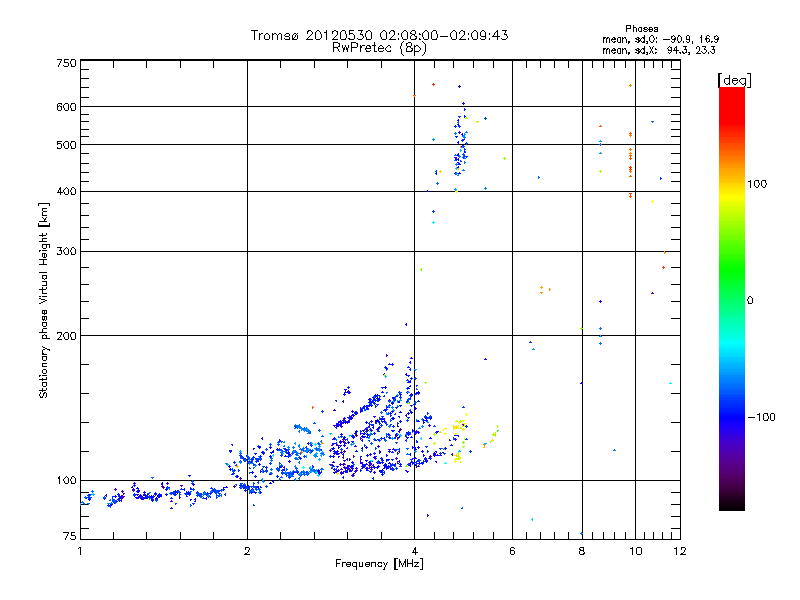Click the y-axis tick label '75'
800x600 pixels.
pyautogui.click(x=70, y=536)
